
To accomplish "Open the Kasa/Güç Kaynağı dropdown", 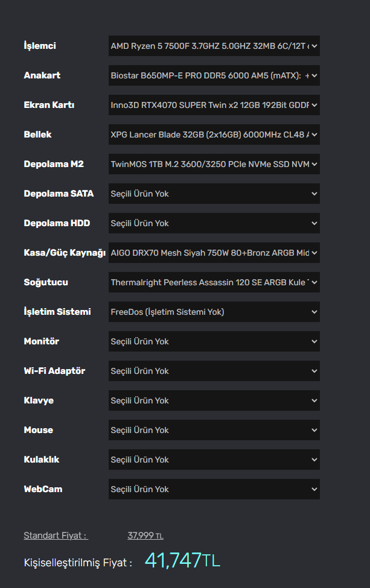I will (214, 253).
